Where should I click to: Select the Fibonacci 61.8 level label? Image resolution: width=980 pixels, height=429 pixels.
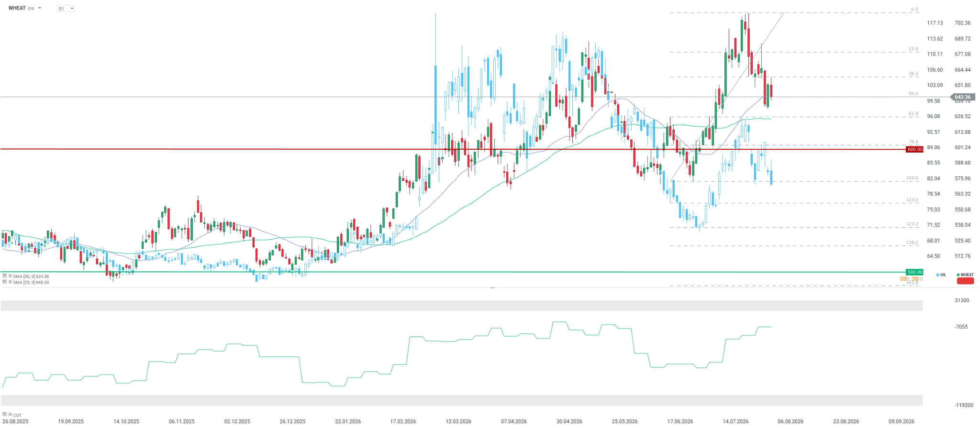(x=913, y=114)
